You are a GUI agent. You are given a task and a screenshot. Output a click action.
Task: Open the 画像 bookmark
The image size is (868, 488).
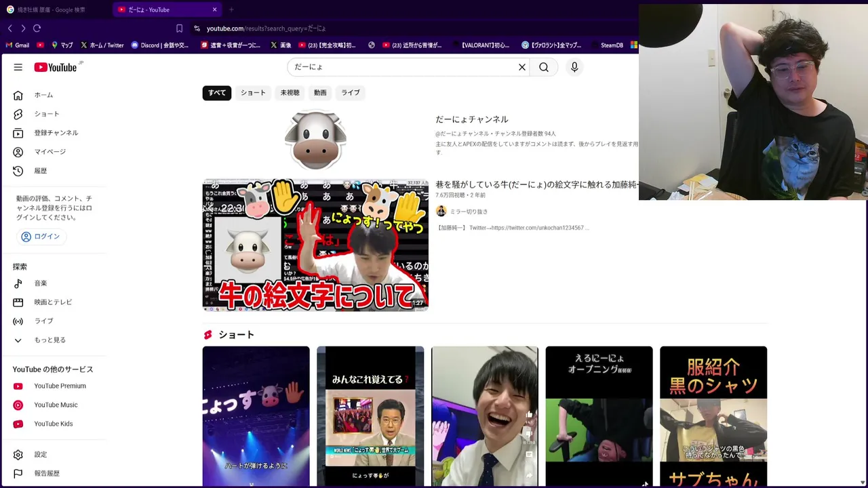[x=281, y=45]
